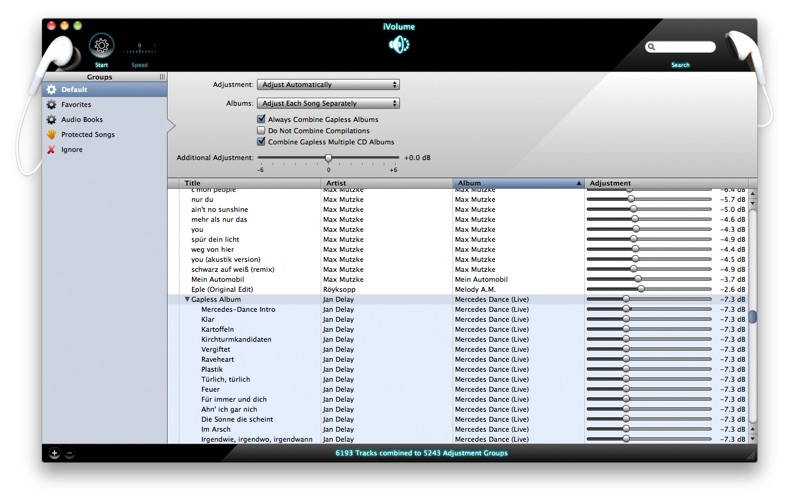Click the Additional Adjustment slider handle
This screenshot has width=800, height=500.
[328, 157]
